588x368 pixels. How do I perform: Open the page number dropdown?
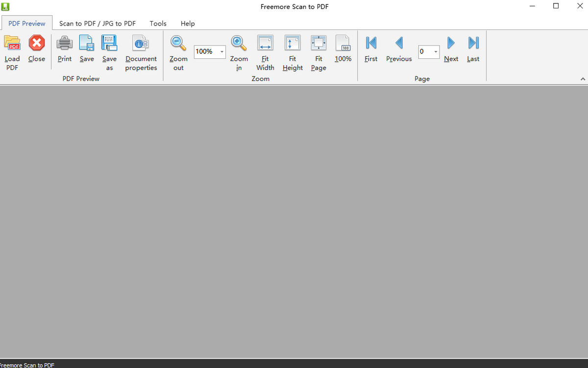coord(436,51)
